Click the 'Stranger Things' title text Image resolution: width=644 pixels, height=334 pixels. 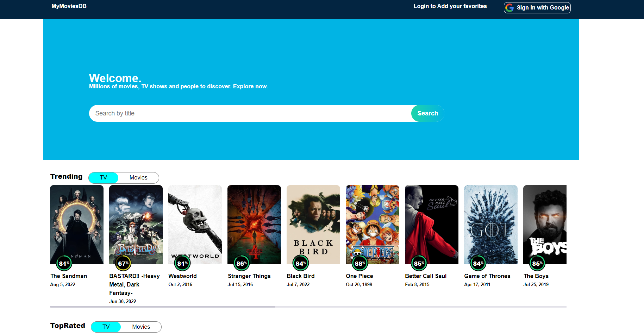(249, 276)
